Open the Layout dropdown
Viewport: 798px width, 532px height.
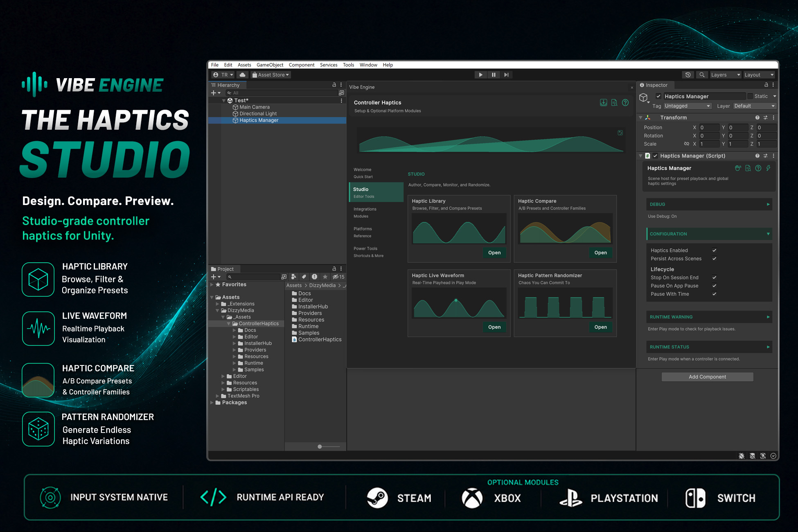(759, 75)
